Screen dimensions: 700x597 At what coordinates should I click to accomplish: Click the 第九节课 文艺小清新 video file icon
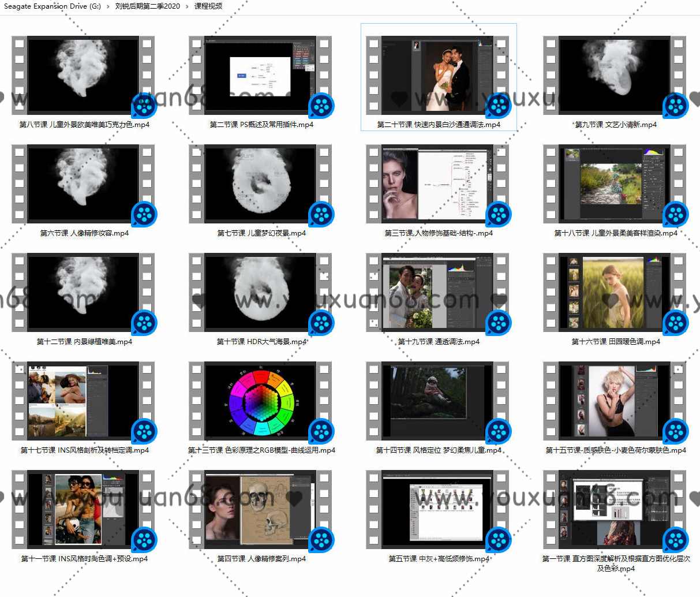coord(615,75)
